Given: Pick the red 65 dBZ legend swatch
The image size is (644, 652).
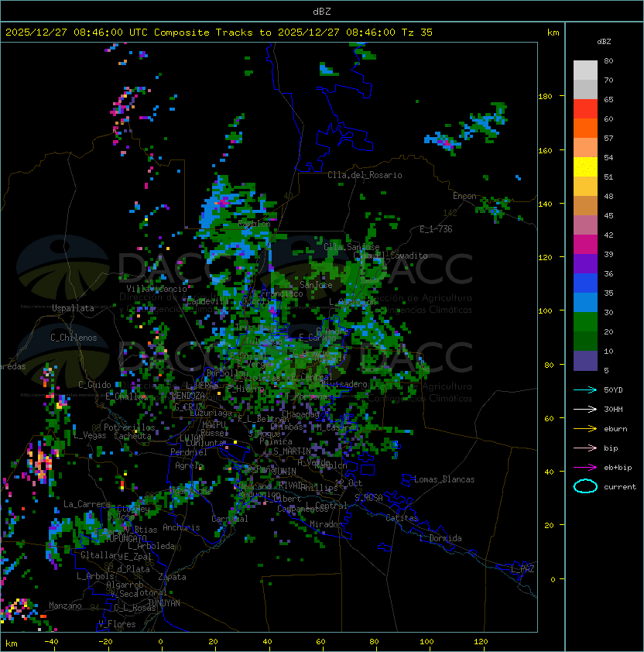Looking at the screenshot, I should [x=585, y=109].
